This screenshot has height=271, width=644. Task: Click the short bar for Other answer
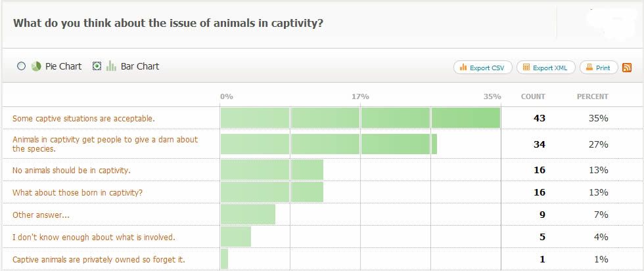click(x=248, y=215)
